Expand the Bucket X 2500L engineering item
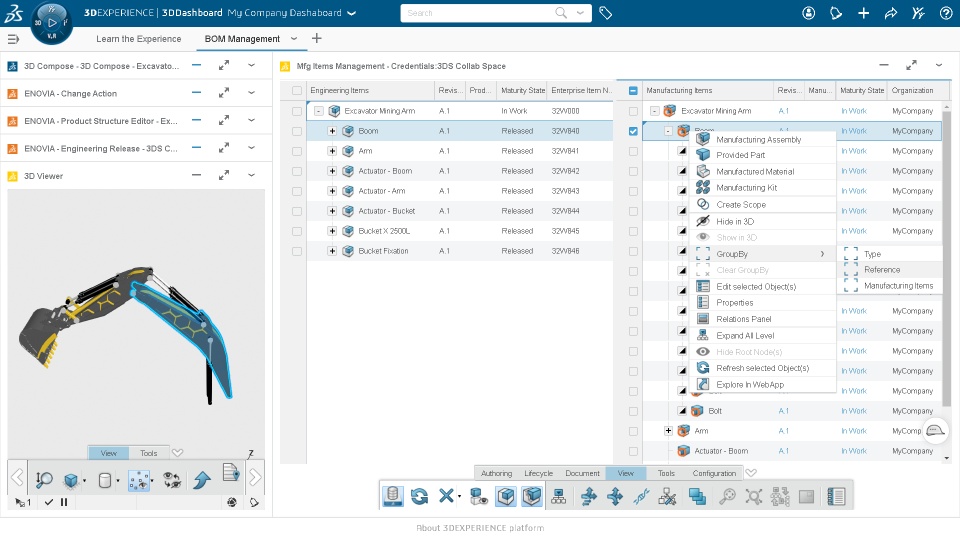The image size is (960, 540). point(332,231)
